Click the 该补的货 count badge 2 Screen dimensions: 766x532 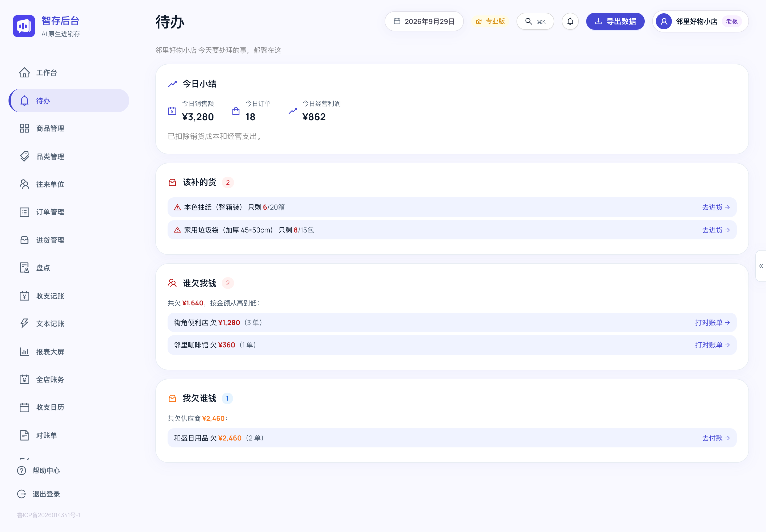coord(228,183)
